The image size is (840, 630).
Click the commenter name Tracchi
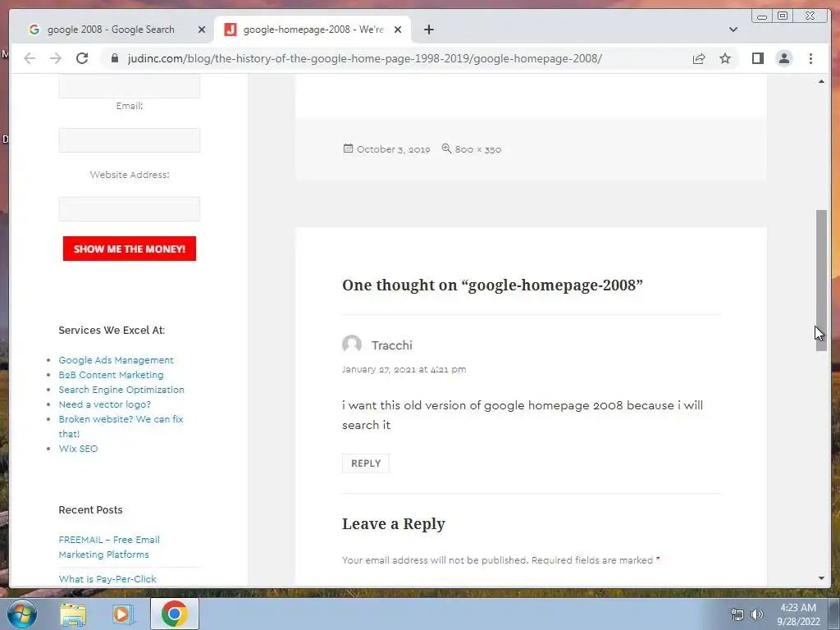tap(391, 345)
